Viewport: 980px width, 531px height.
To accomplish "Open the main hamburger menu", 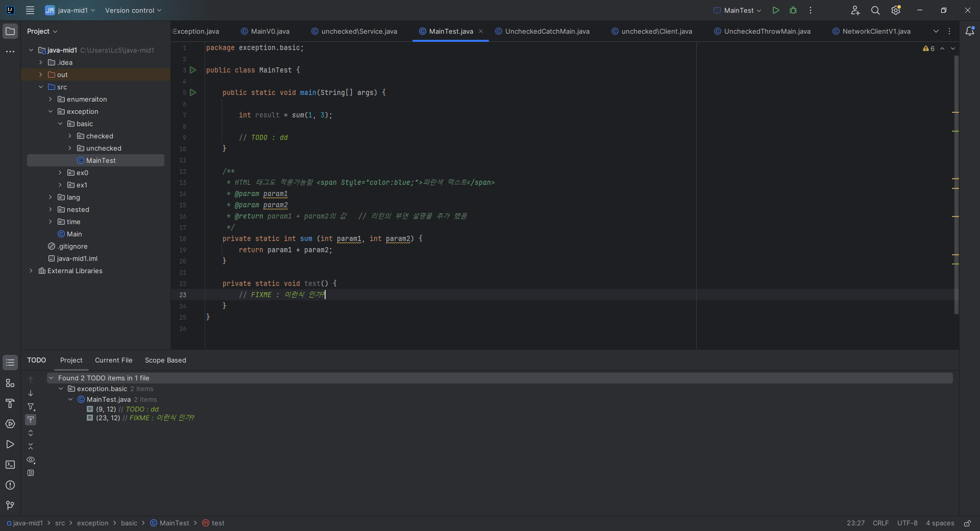I will (x=30, y=10).
